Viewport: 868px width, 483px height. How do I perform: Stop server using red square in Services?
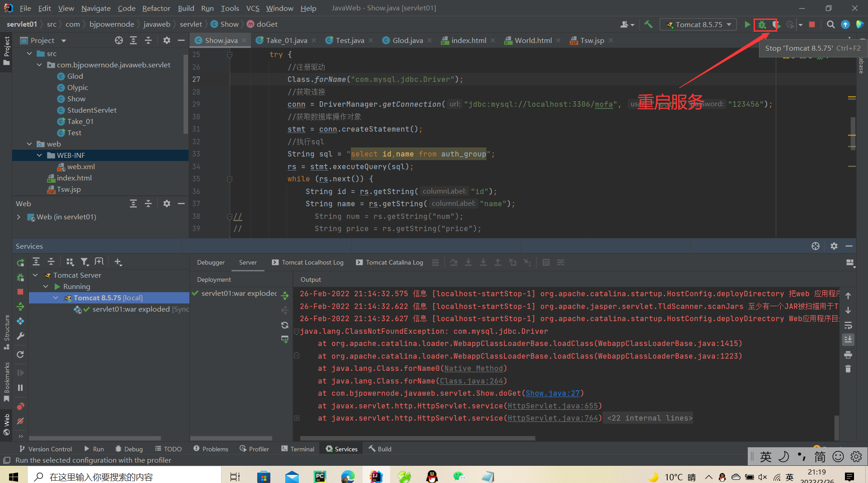(20, 292)
